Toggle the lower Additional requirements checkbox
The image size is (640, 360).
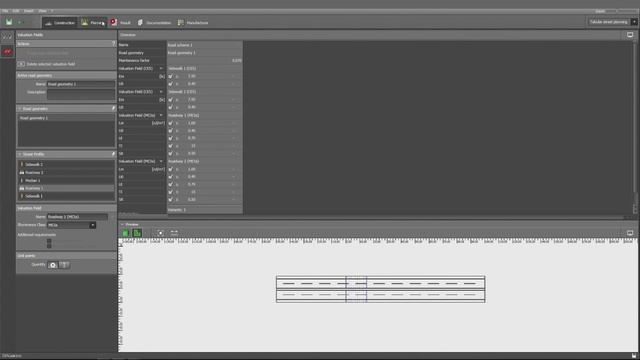point(49,246)
